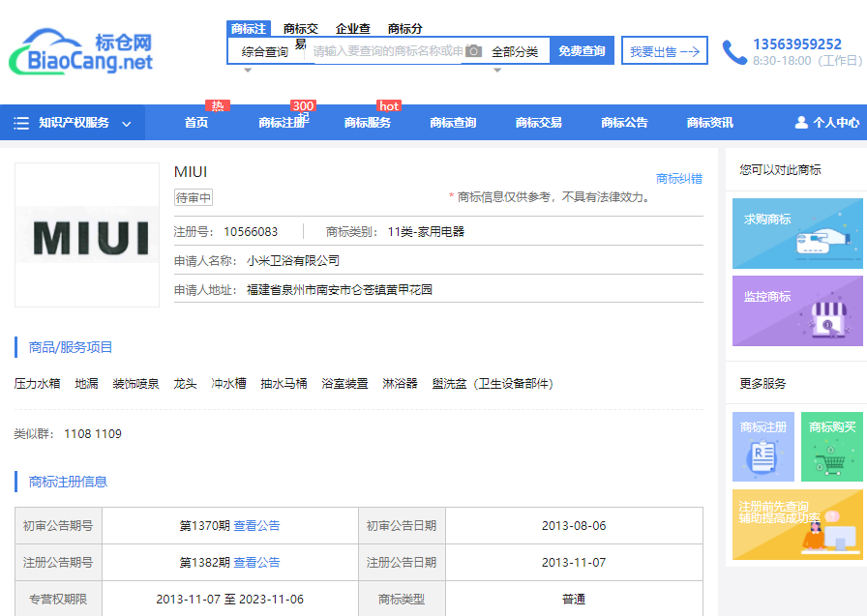Expand the 全部分类 category dropdown
The image size is (867, 616).
(515, 52)
